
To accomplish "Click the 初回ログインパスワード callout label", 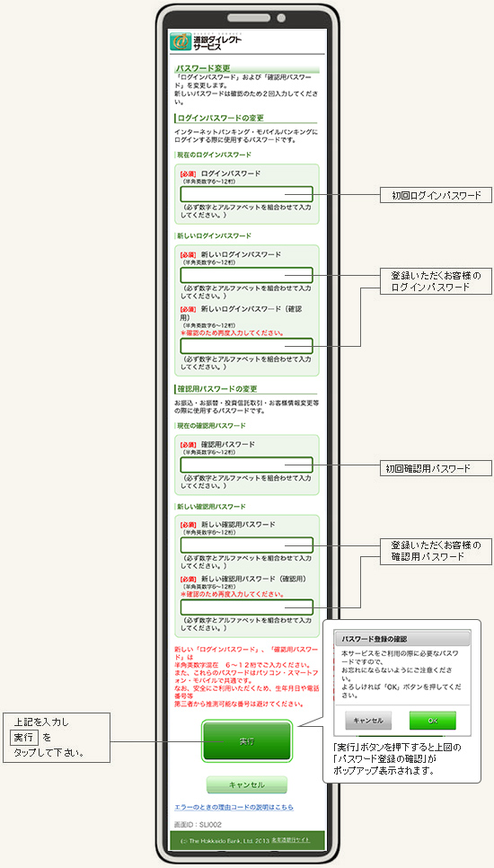I will click(x=436, y=195).
